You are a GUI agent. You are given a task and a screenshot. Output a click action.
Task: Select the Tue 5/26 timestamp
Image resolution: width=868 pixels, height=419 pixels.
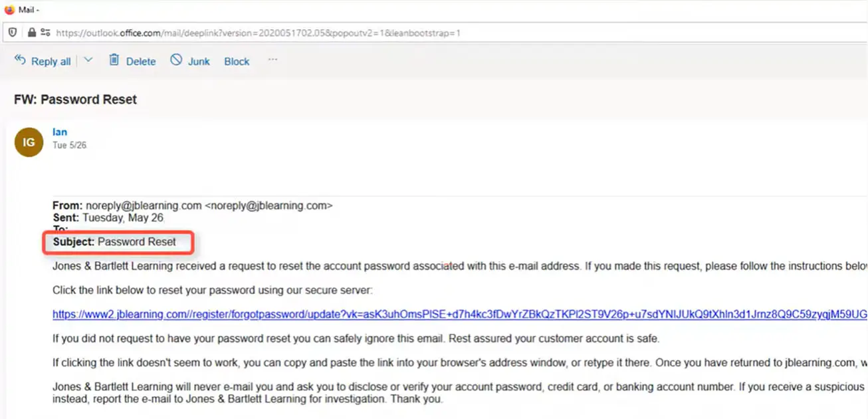[x=70, y=144]
